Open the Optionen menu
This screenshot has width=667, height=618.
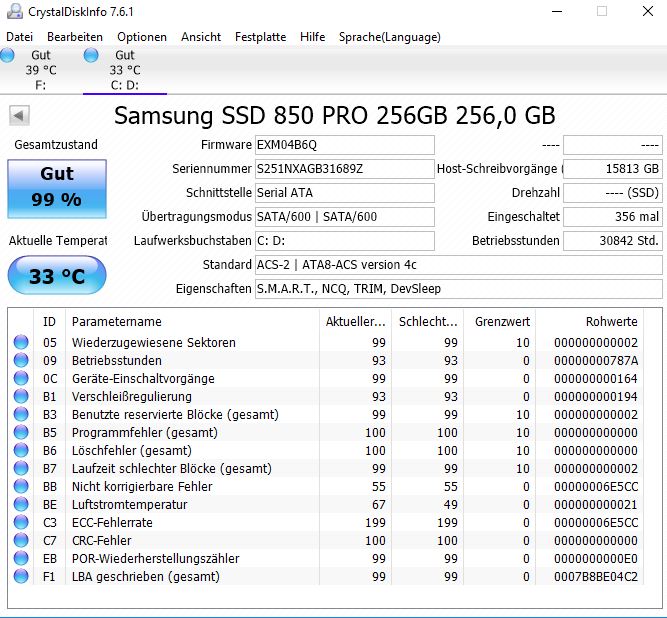click(142, 37)
